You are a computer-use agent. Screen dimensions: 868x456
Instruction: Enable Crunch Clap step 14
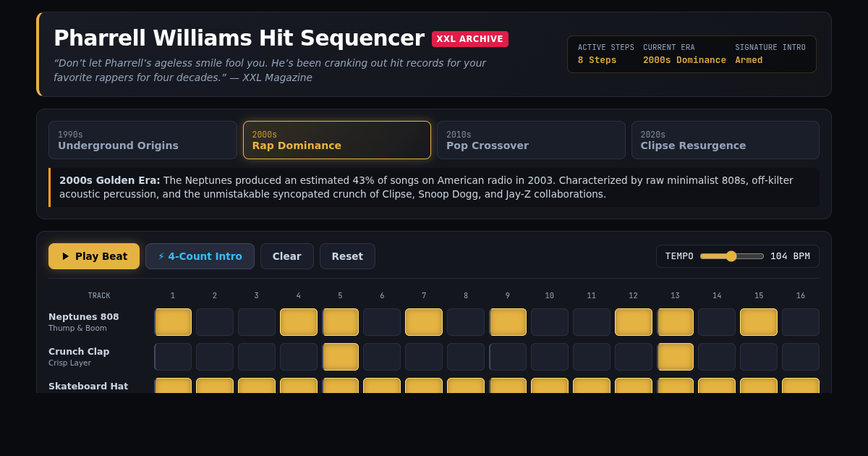(717, 357)
